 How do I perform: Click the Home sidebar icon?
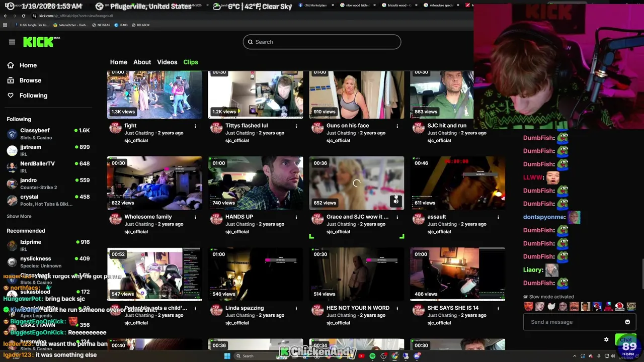point(11,65)
